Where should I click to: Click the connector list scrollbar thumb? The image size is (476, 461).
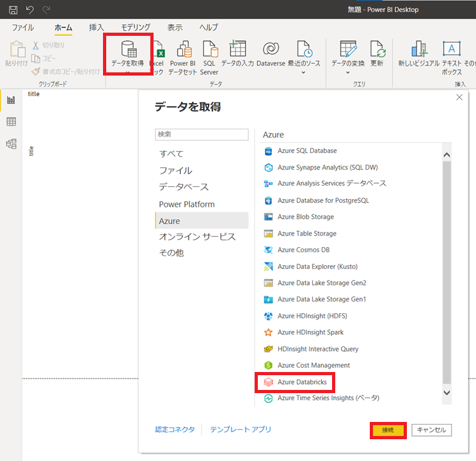[x=447, y=273]
